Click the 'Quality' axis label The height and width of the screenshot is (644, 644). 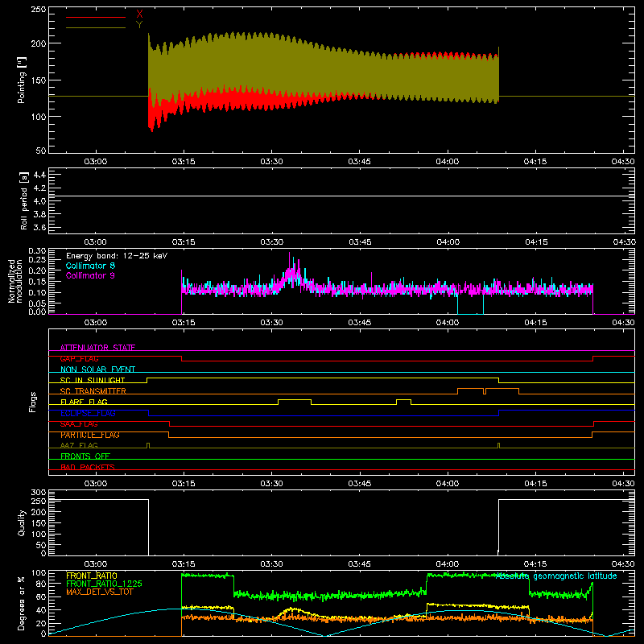[22, 522]
